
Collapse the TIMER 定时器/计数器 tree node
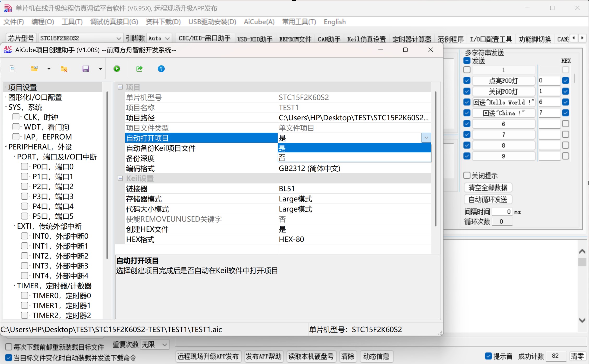point(14,285)
